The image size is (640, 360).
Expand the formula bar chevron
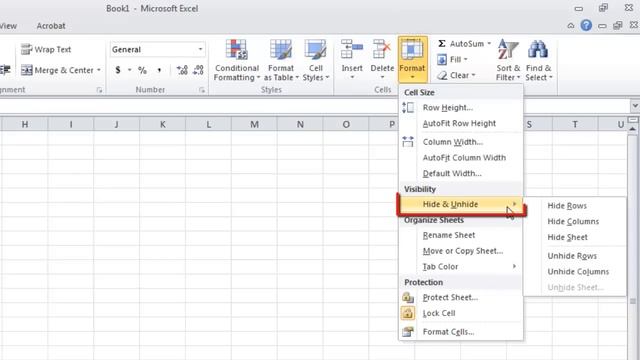pos(635,106)
